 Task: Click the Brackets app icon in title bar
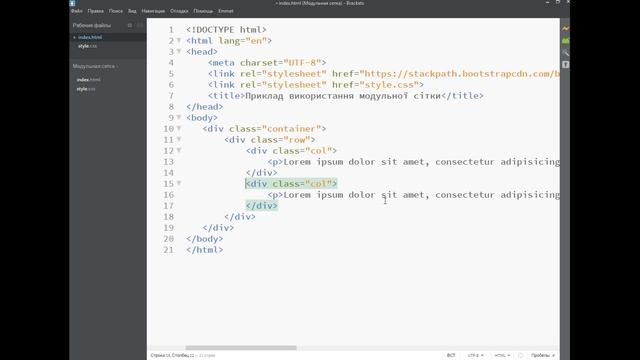pyautogui.click(x=72, y=3)
